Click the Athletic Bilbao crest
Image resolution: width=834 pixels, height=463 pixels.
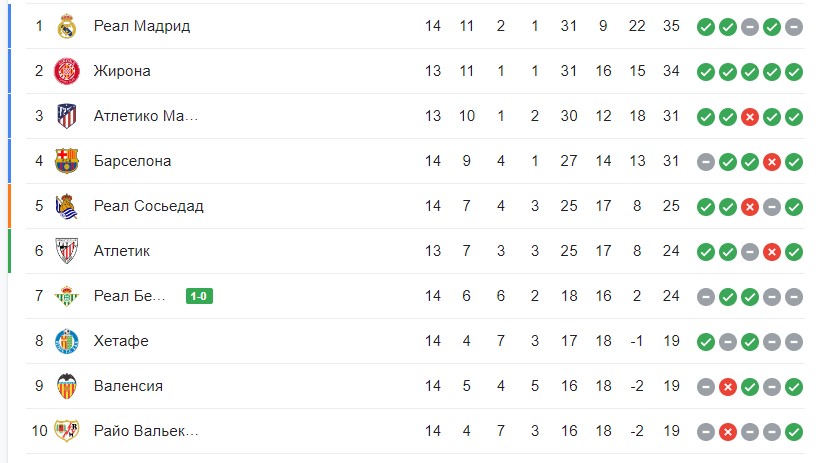click(x=66, y=251)
